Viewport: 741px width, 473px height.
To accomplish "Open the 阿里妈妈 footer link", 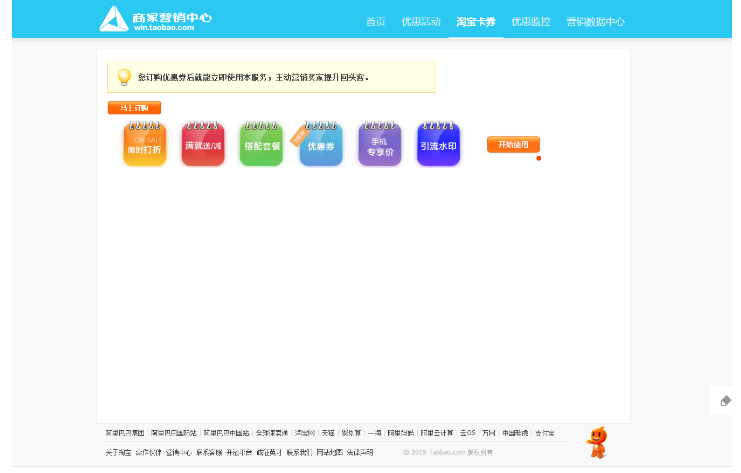I will tap(401, 433).
